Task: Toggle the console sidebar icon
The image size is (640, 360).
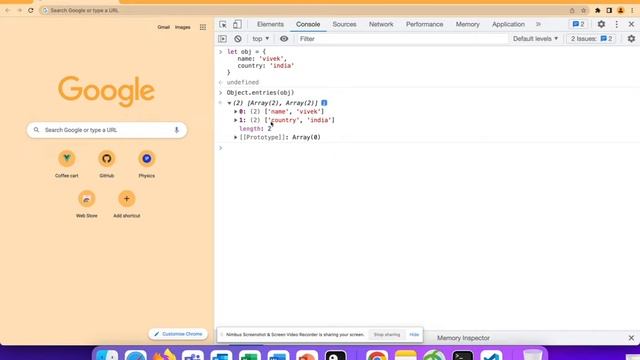Action: (x=222, y=39)
